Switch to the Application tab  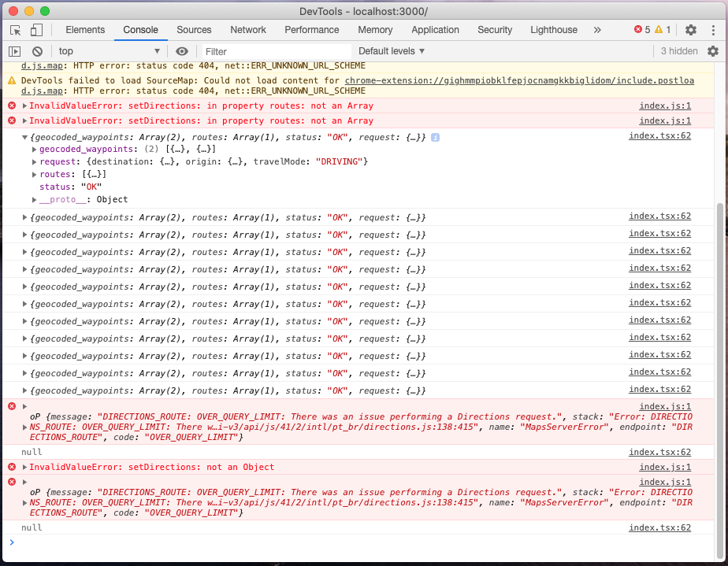click(x=435, y=29)
